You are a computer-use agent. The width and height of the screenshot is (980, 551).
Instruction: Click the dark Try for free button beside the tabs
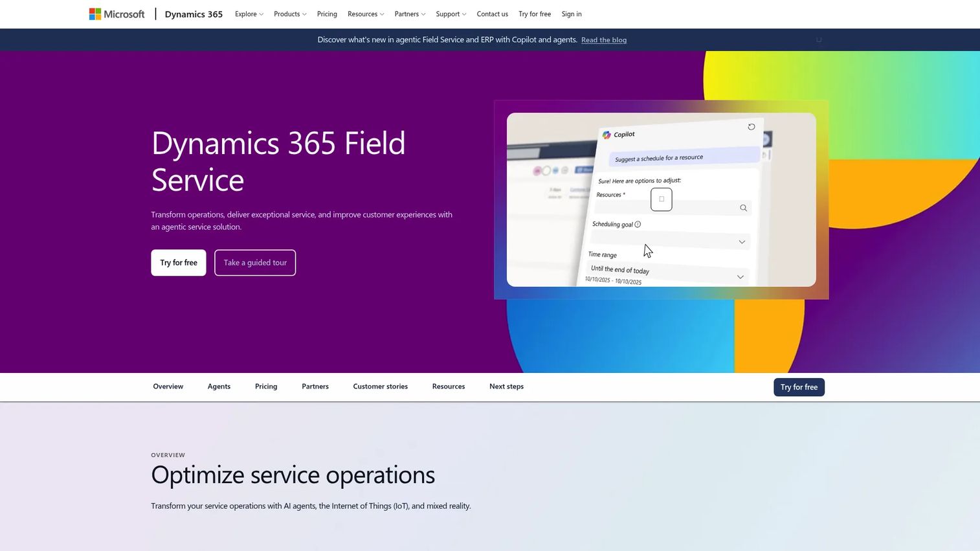(x=799, y=387)
